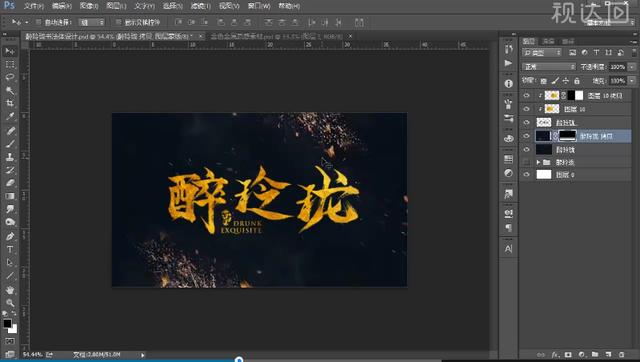Select the Clone Stamp tool
The height and width of the screenshot is (362, 640).
click(10, 157)
